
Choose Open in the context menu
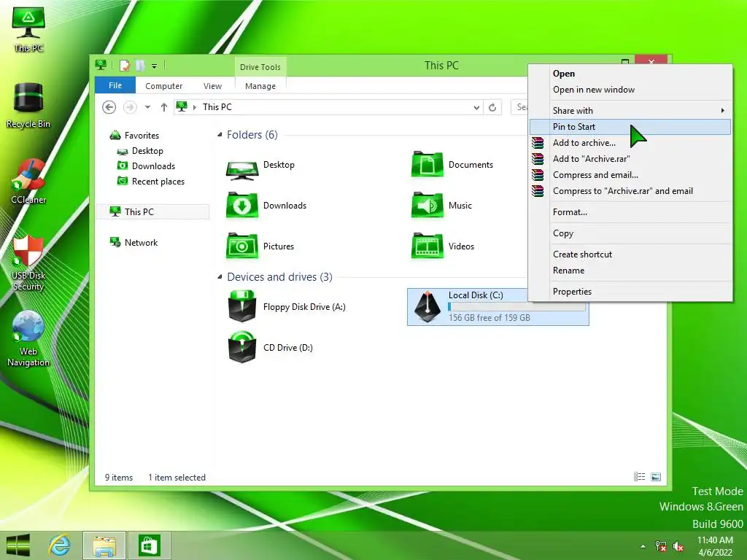click(630, 74)
